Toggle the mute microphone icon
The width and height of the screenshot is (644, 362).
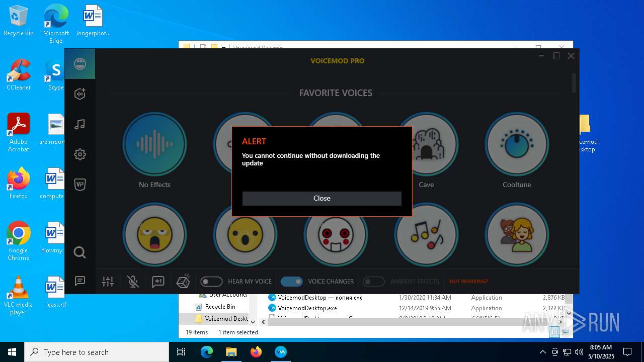tap(133, 282)
